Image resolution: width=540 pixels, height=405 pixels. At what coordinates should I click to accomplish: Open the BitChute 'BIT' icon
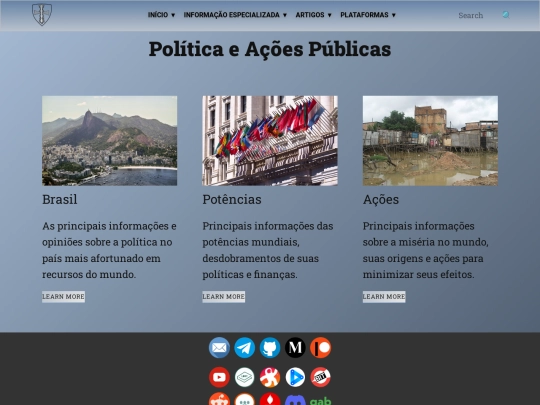[320, 377]
